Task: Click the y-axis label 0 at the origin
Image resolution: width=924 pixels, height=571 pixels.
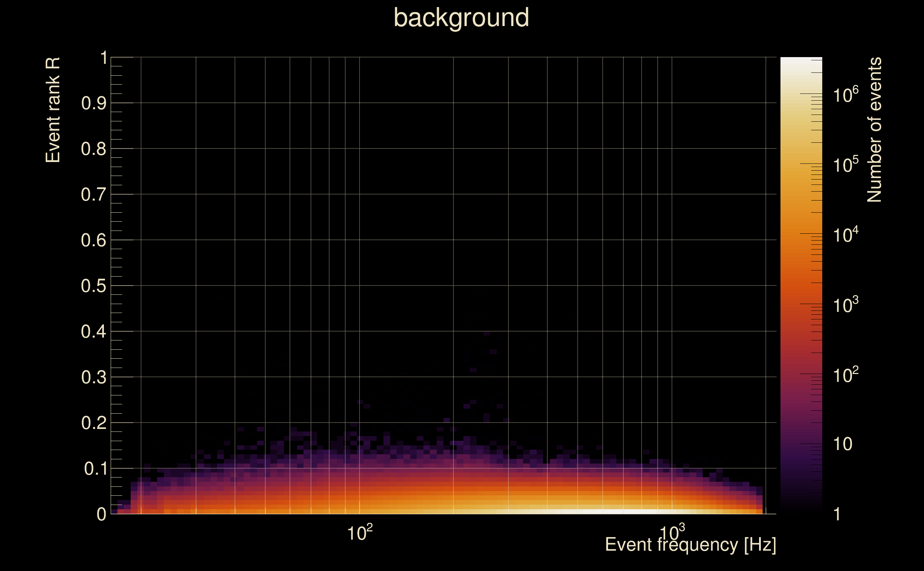Action: coord(101,514)
